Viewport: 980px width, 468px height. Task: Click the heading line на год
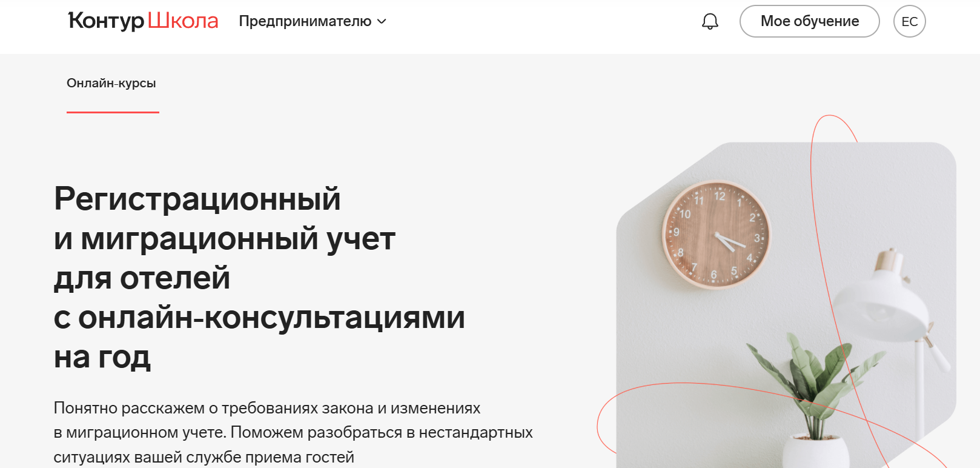tap(102, 357)
